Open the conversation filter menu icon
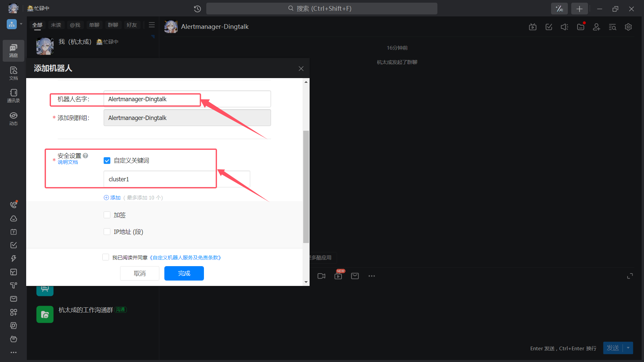 tap(152, 25)
